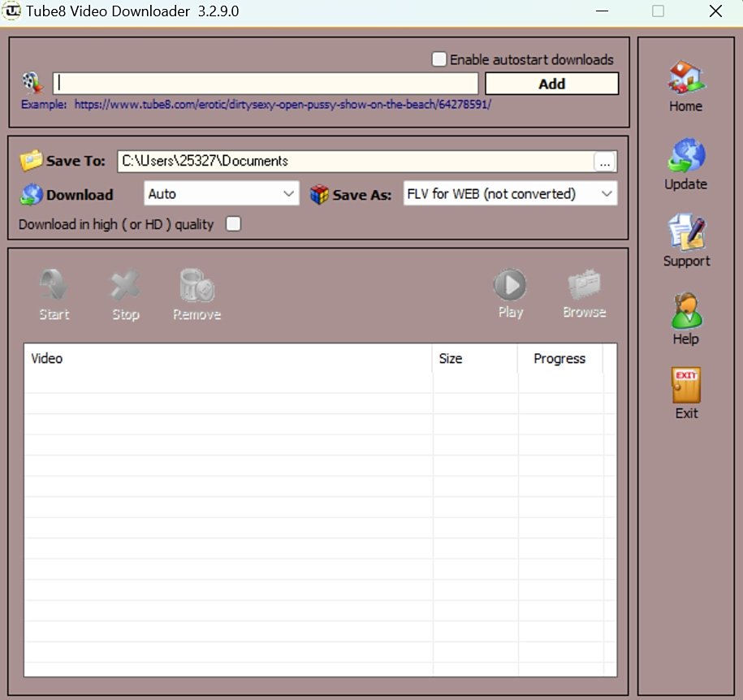Click inside the video URL input field
Viewport: 743px width, 700px height.
(264, 83)
